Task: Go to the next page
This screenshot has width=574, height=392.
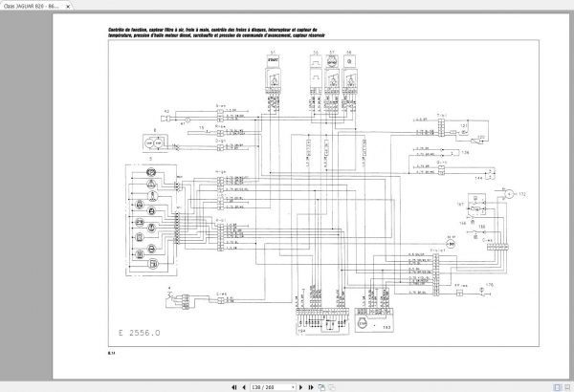Action: 301,387
